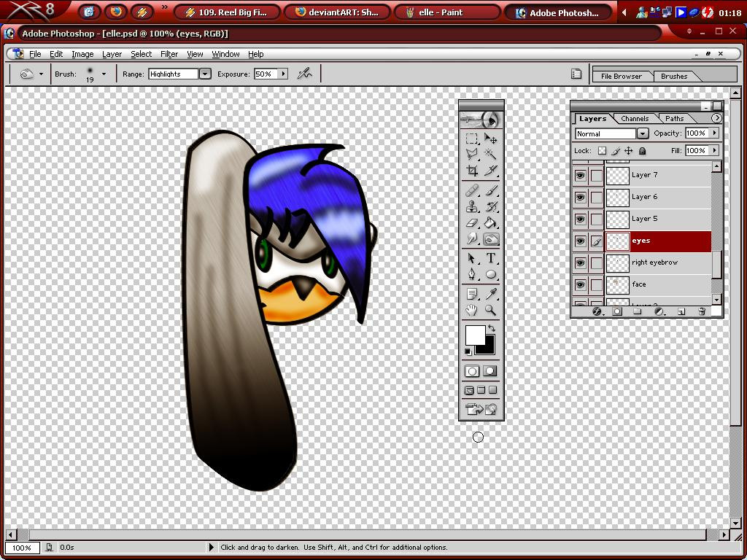Select the Move tool

[x=491, y=139]
